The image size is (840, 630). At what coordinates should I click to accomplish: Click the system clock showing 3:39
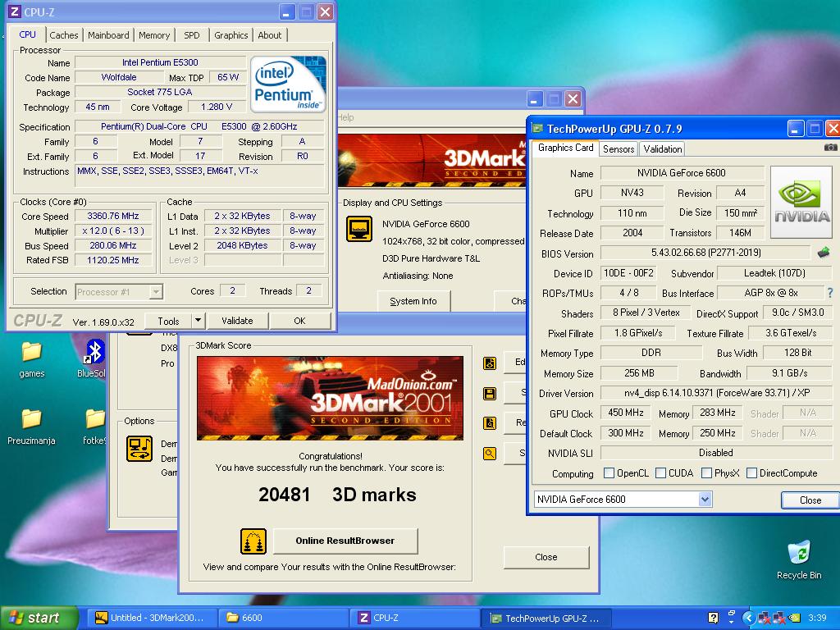click(x=817, y=618)
